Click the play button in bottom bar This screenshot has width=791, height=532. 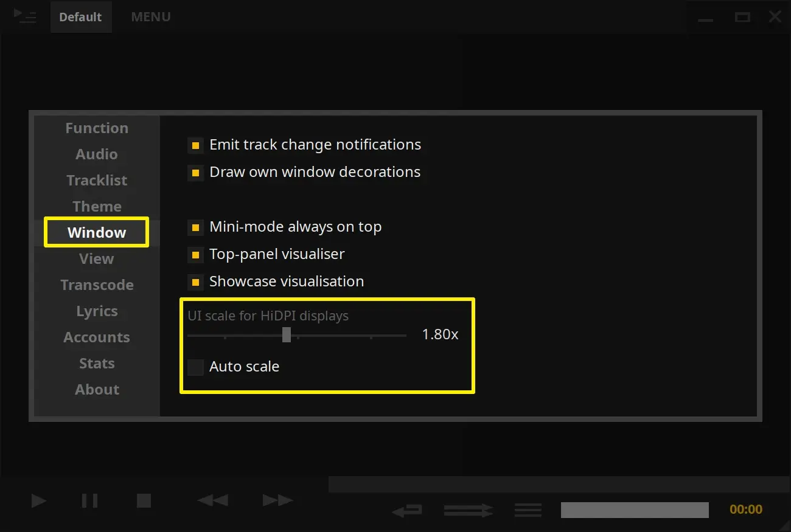[39, 500]
